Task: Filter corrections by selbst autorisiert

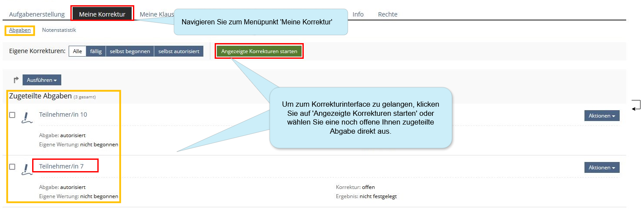Action: click(x=179, y=51)
